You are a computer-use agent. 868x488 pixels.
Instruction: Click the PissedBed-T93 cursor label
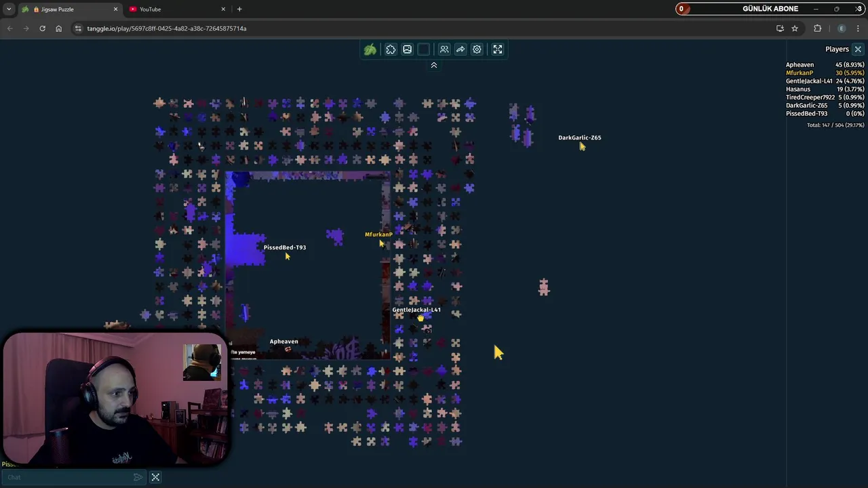(x=285, y=247)
